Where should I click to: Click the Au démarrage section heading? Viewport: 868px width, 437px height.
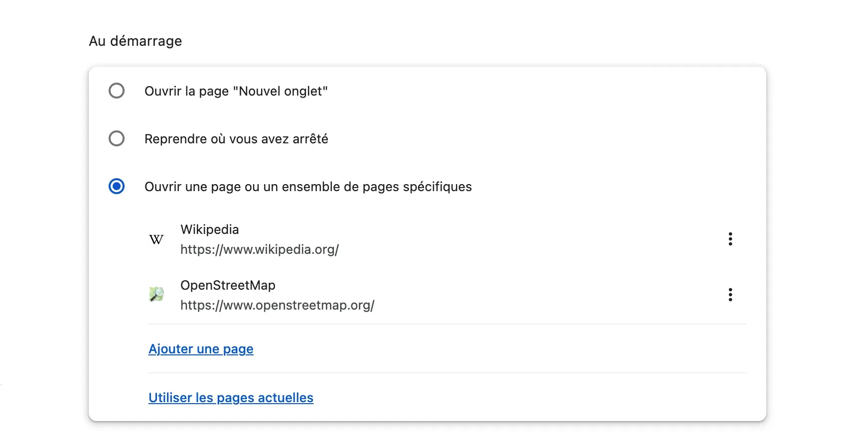(x=136, y=41)
